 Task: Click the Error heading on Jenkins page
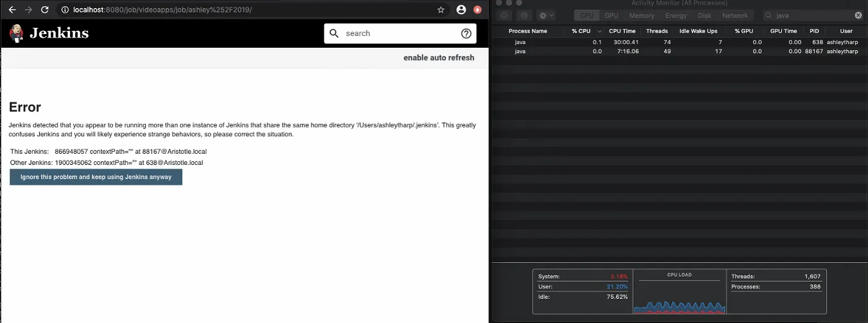click(25, 107)
